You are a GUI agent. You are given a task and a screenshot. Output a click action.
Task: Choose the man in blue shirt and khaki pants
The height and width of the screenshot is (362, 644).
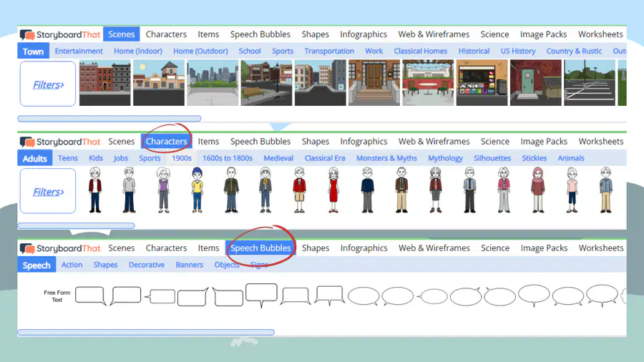coord(606,190)
